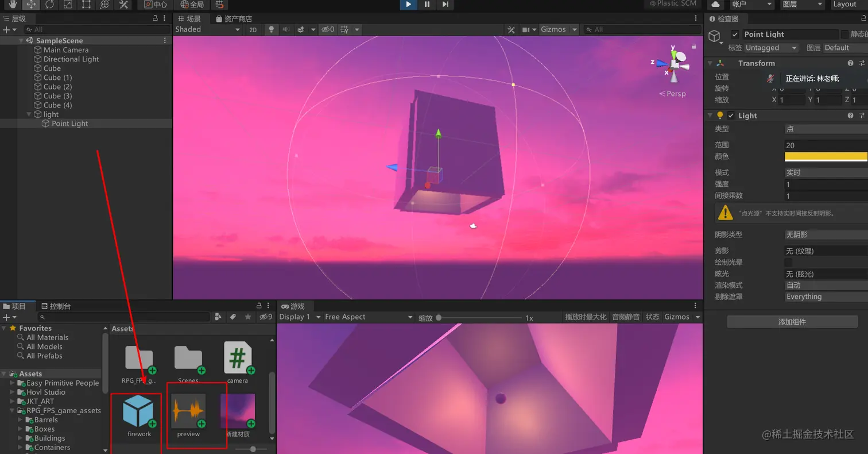Toggle scene lighting with the lightbulb button

point(271,29)
